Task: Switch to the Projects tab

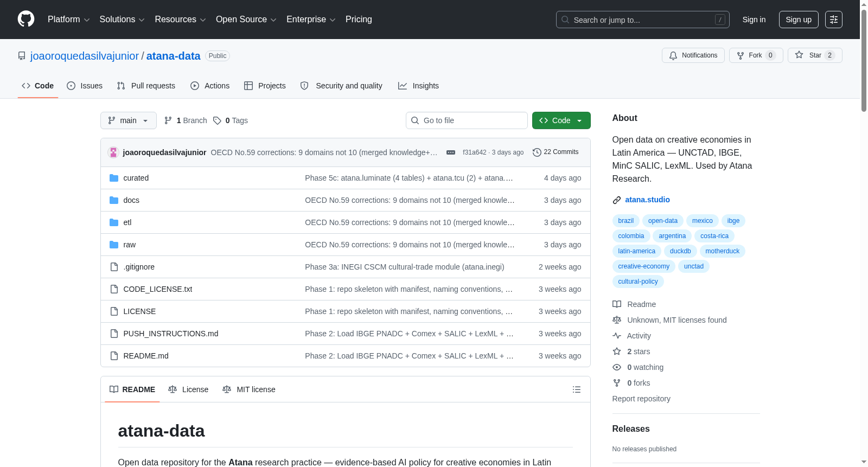Action: [x=265, y=86]
